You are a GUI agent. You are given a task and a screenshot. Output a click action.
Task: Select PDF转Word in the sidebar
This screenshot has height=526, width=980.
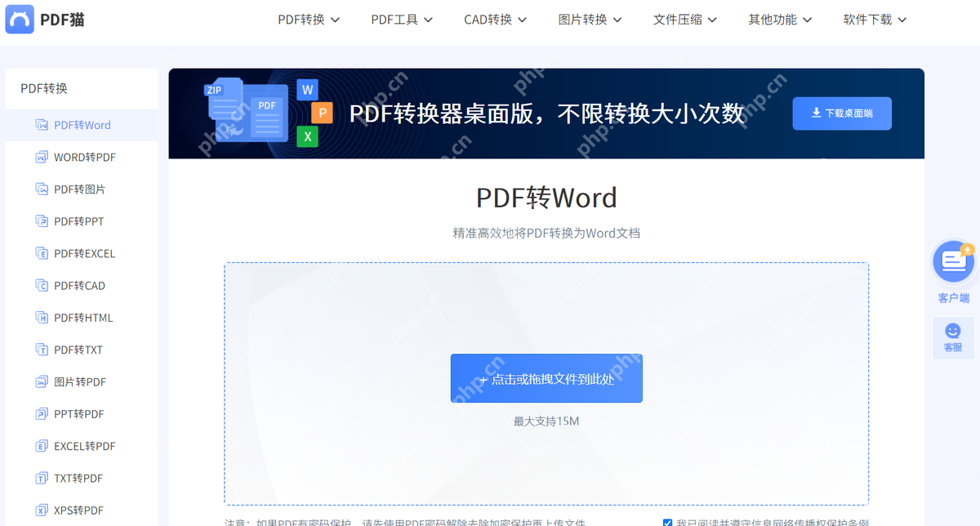coord(82,125)
